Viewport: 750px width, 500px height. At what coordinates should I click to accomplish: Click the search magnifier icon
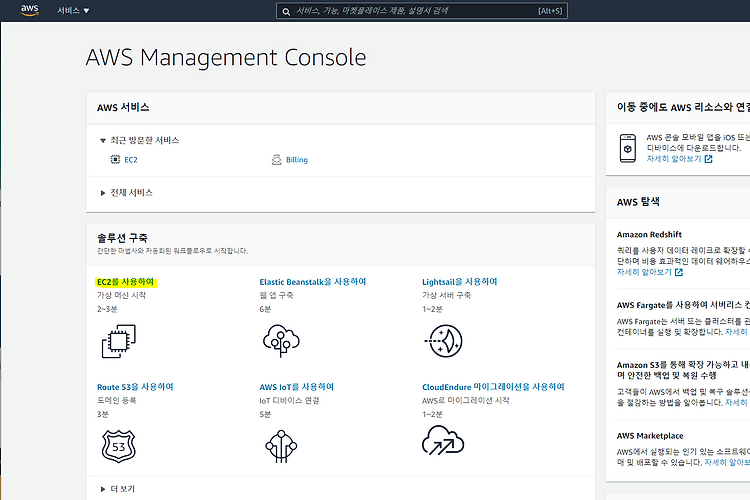pyautogui.click(x=286, y=11)
